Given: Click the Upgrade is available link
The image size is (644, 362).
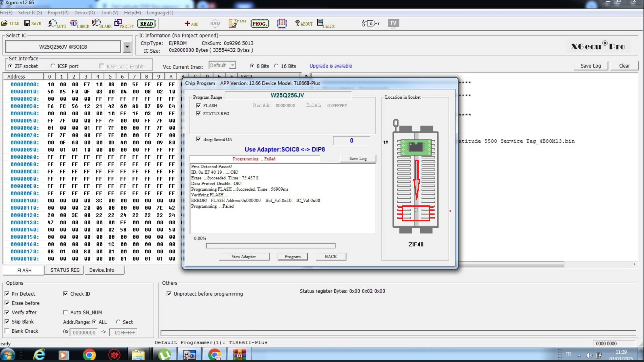Looking at the screenshot, I should click(x=330, y=66).
